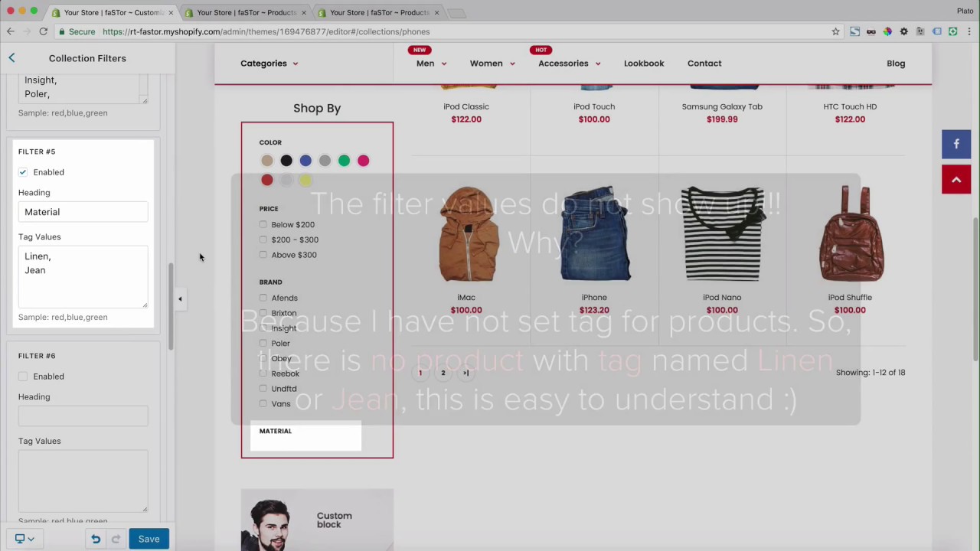
Task: Close the third Your Store browser tab
Action: (437, 12)
